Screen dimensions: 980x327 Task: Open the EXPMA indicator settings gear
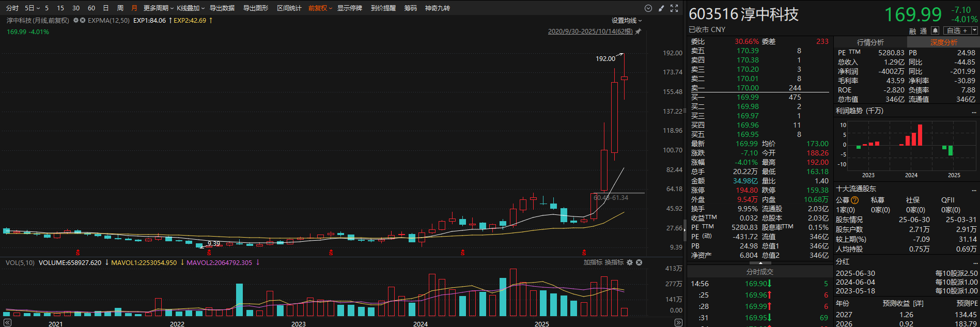tap(76, 20)
